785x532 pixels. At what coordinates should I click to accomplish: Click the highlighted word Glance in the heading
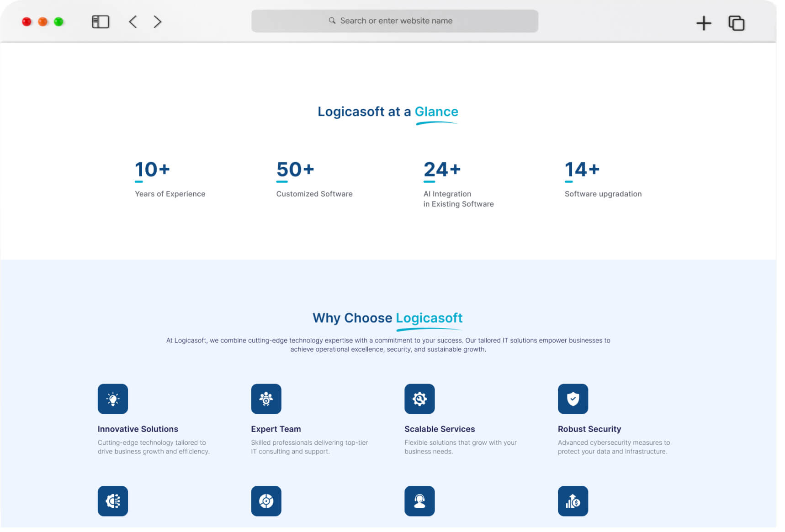pyautogui.click(x=436, y=111)
